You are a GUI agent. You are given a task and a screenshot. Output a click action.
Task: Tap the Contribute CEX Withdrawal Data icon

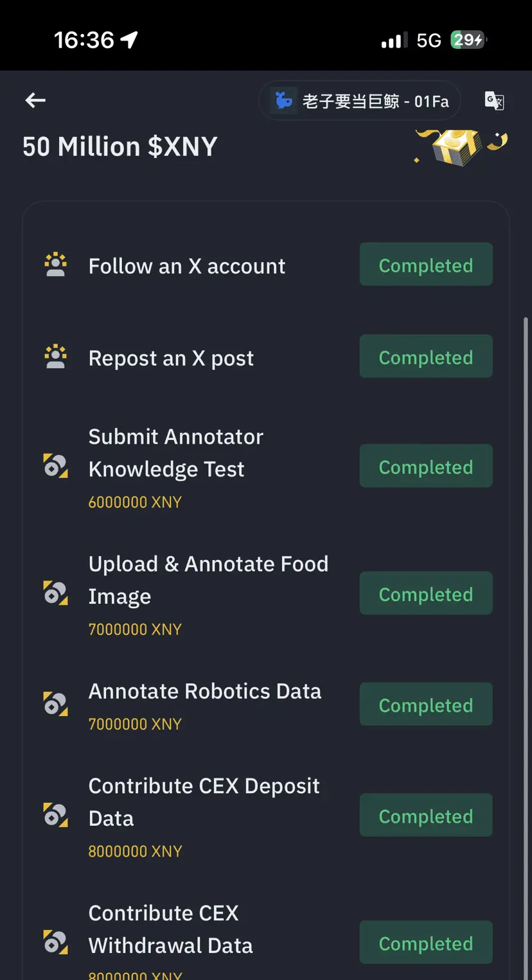[56, 942]
